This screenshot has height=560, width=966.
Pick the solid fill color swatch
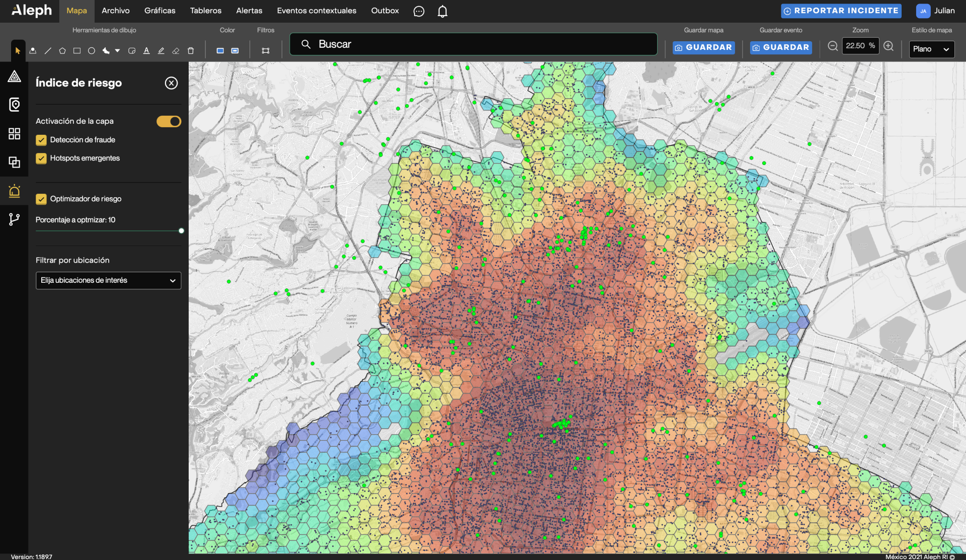point(220,51)
